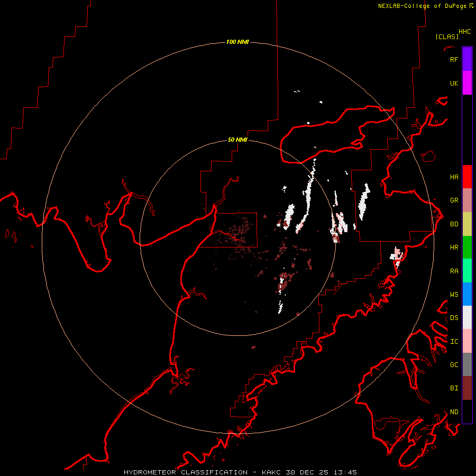Pick the RA light green swatch
Screen dimensions: 476x476
tap(467, 270)
